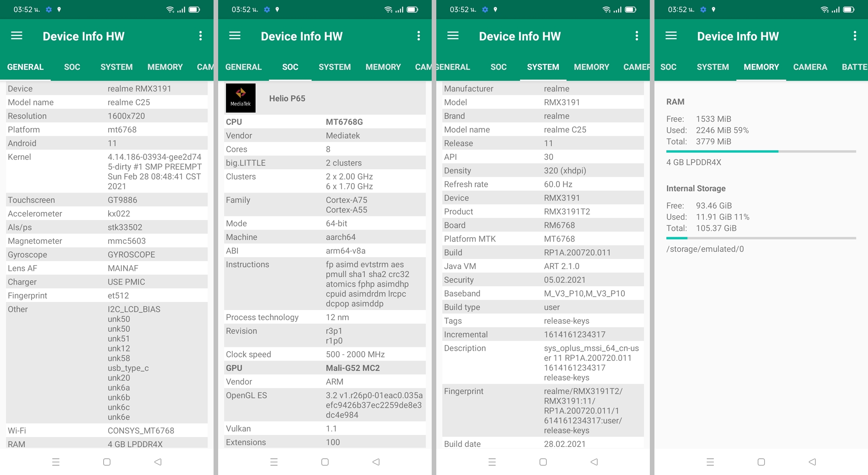Screen dimensions: 868x475
Task: Tap recents icon in first screen
Action: point(56,462)
